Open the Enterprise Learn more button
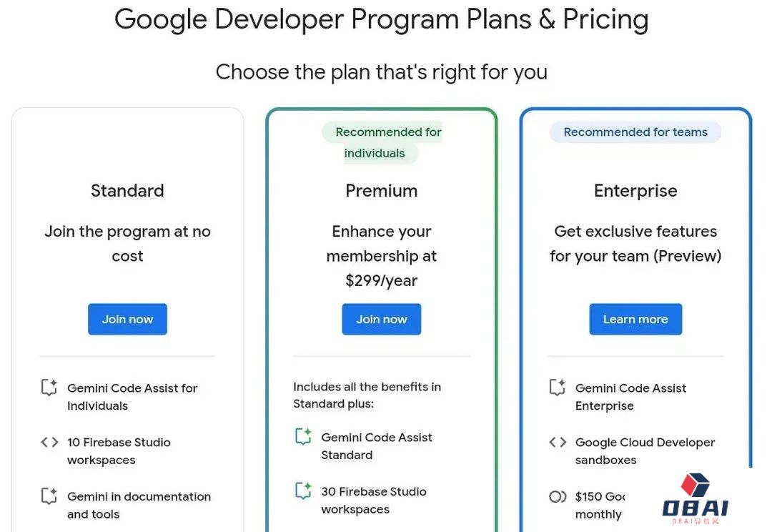This screenshot has width=772, height=532. [635, 319]
